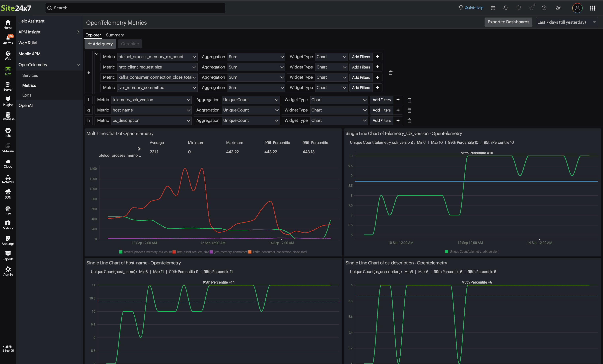Open notifications via the bell icon
603x364 pixels.
pyautogui.click(x=505, y=8)
